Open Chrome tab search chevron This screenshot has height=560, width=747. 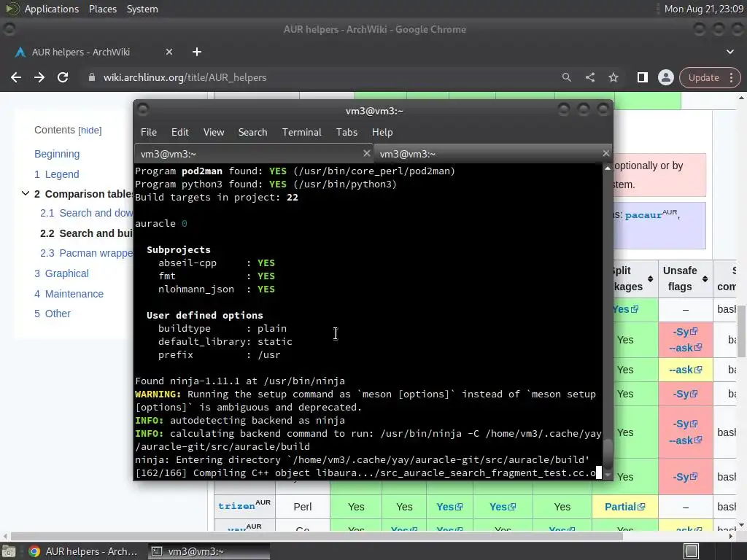tap(729, 52)
